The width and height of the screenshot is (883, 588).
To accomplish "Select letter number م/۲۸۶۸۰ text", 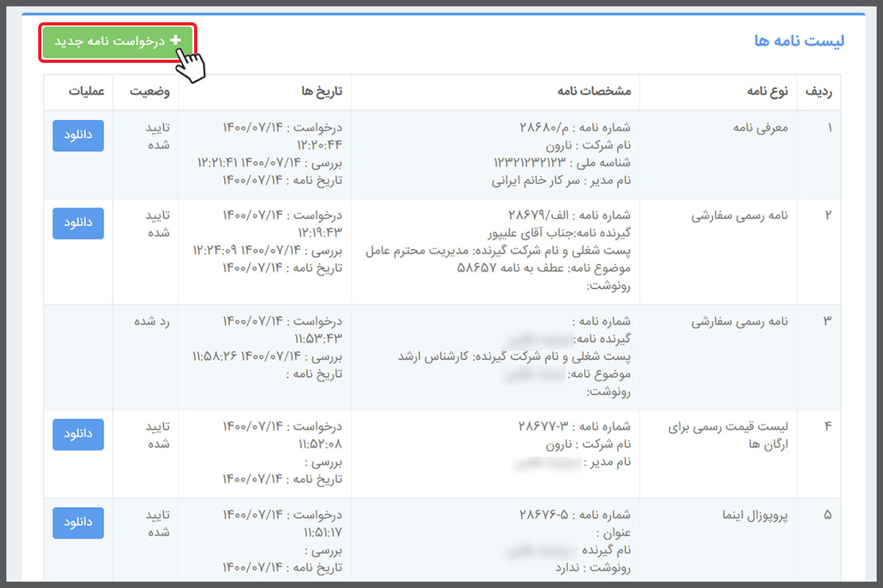I will click(575, 128).
